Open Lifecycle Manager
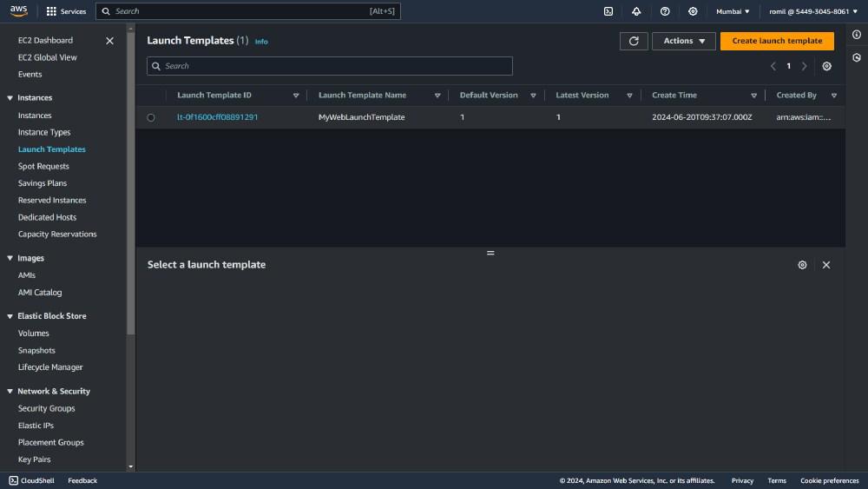Screen dimensions: 868x489 (50, 367)
